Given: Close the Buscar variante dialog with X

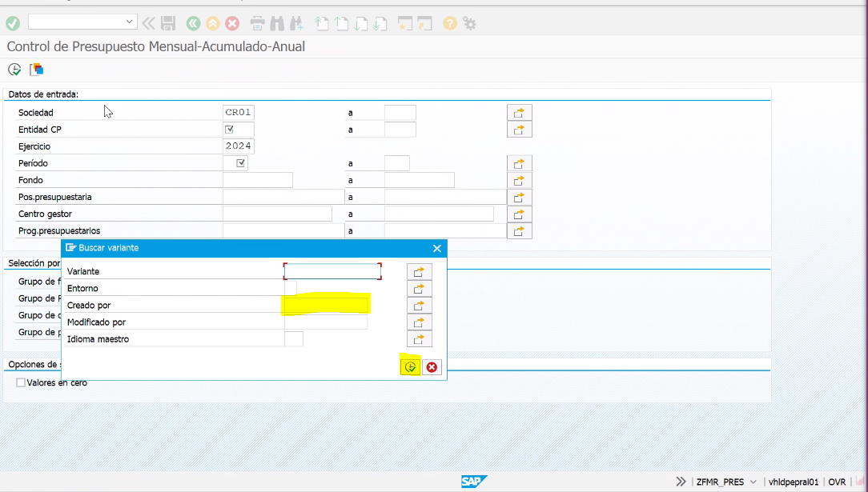Looking at the screenshot, I should (437, 248).
